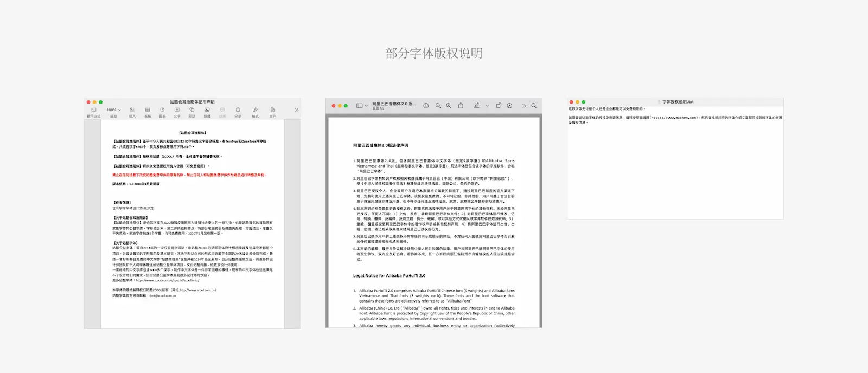The width and height of the screenshot is (868, 373).
Task: Click the 阿里巴巴普惠体 2.0版 title in Preview
Action: click(x=394, y=104)
